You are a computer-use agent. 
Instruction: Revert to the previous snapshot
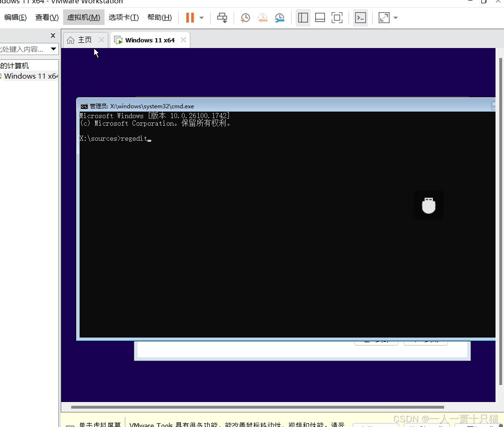[x=263, y=18]
